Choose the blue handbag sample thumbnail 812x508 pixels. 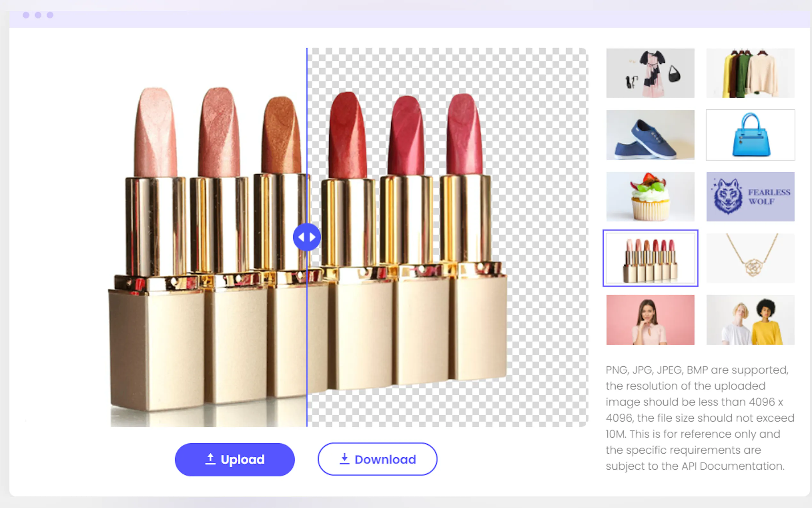tap(750, 135)
